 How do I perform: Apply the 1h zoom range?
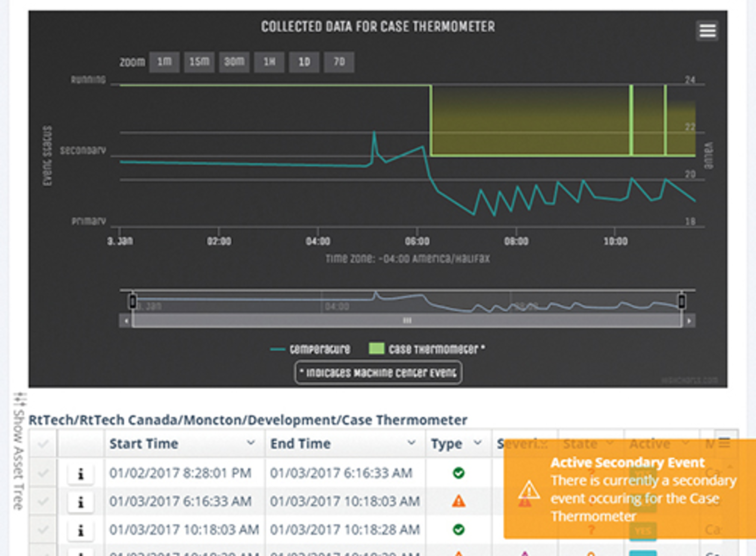click(x=269, y=61)
